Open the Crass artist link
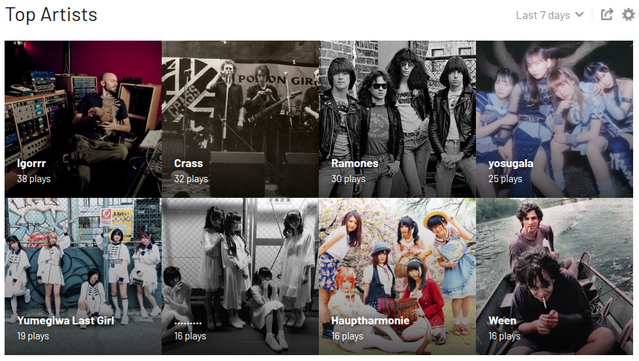 pyautogui.click(x=188, y=163)
